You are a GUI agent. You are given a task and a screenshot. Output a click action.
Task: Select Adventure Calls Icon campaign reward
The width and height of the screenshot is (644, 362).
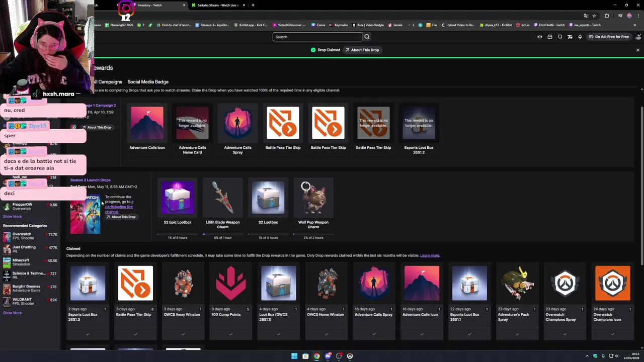(147, 123)
